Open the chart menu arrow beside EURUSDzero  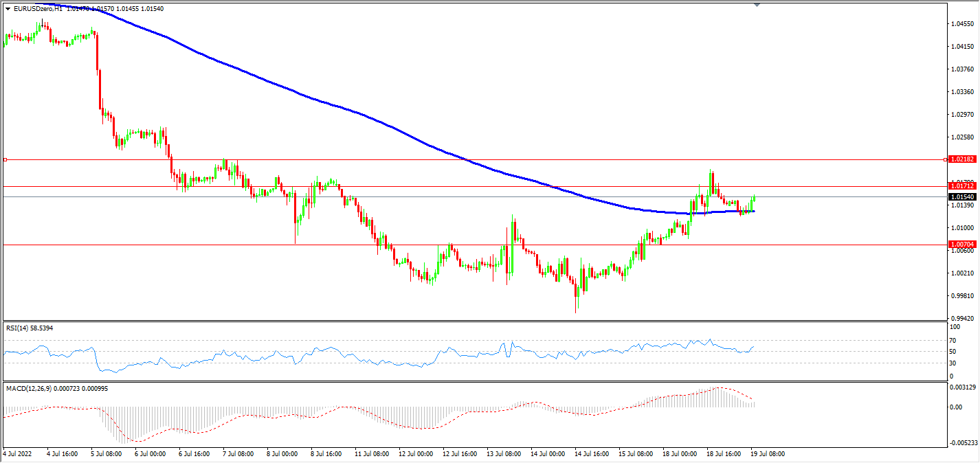pos(8,8)
